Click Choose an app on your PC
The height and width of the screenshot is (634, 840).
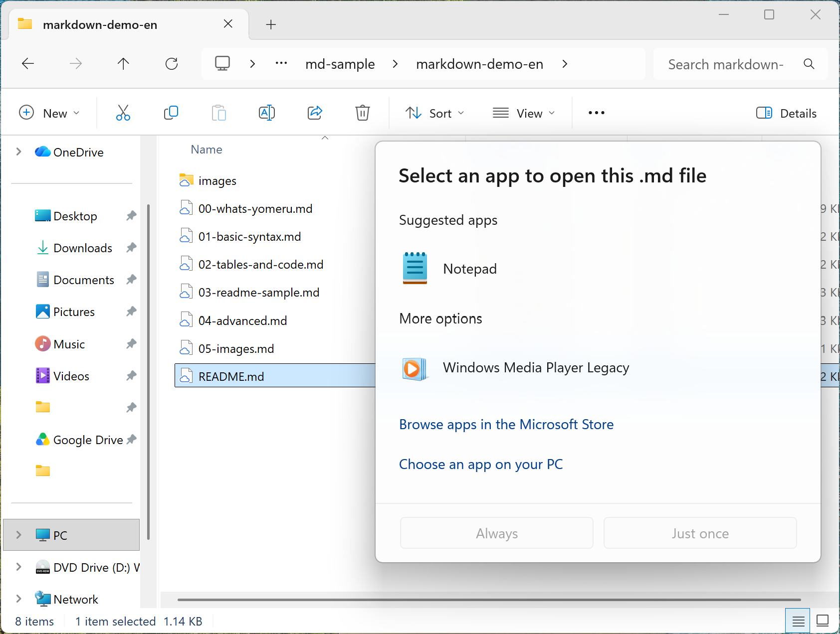point(481,464)
